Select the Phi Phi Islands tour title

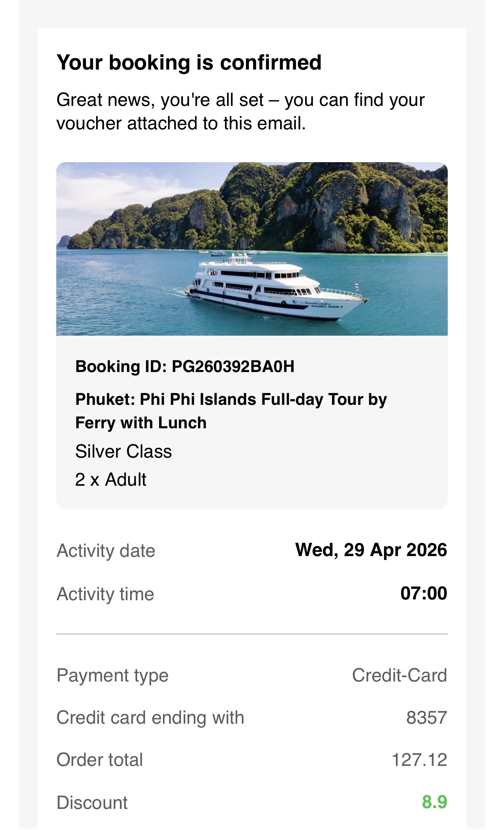pyautogui.click(x=231, y=411)
